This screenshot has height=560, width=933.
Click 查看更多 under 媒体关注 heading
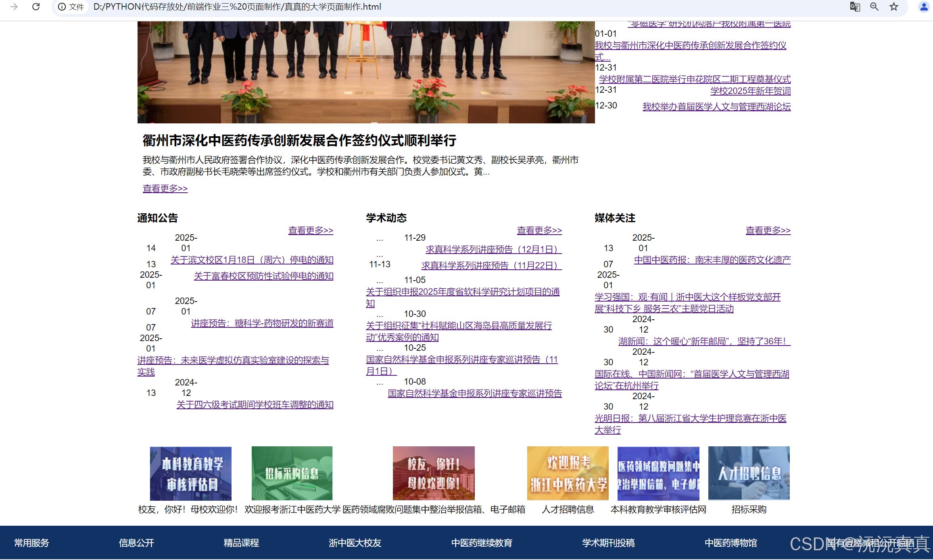768,230
